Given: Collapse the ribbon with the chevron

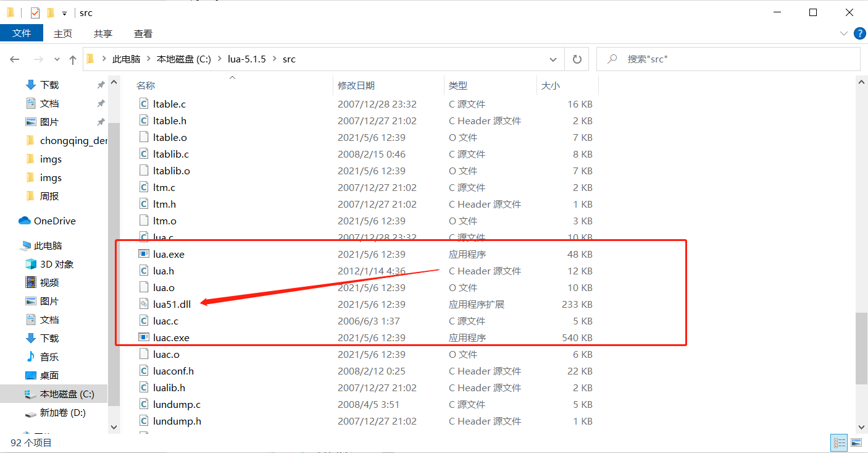Looking at the screenshot, I should click(843, 33).
